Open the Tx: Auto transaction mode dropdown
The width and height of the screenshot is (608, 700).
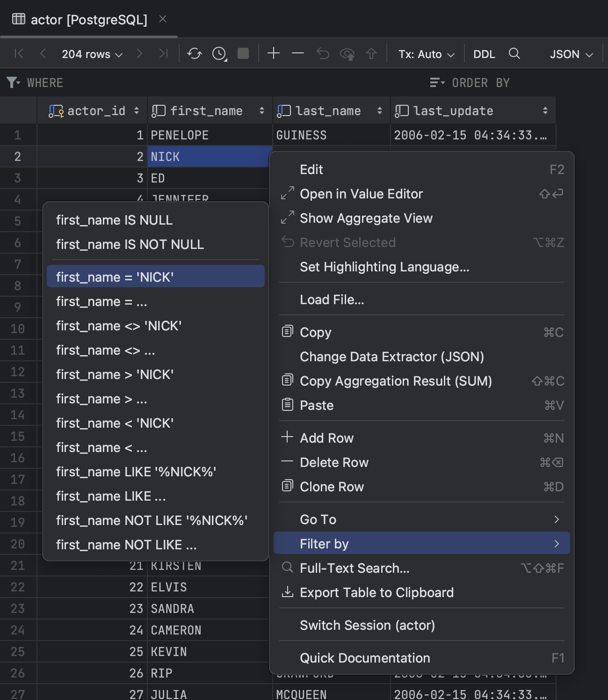pos(426,54)
